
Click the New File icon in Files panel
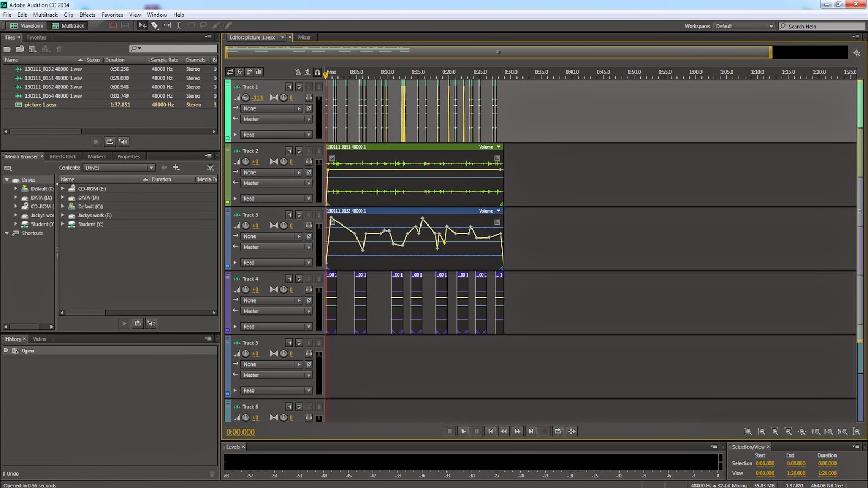pos(33,49)
